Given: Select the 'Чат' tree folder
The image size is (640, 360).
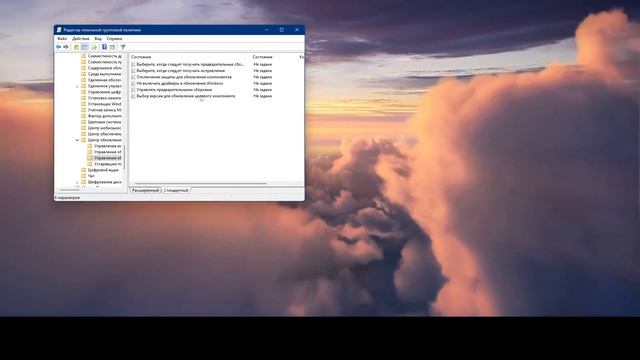Looking at the screenshot, I should coord(91,176).
